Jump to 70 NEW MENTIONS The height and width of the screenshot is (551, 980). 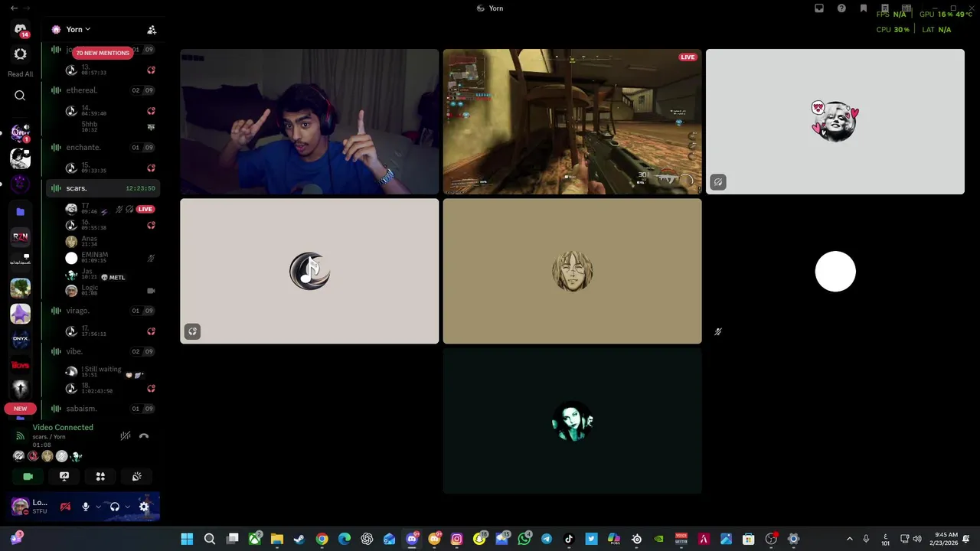103,53
